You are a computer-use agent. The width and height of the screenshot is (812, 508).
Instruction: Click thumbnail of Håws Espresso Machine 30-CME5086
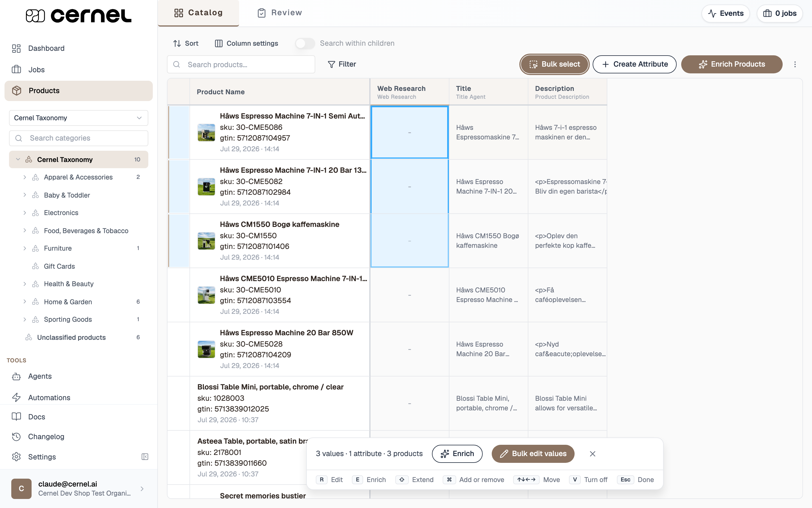click(x=206, y=132)
